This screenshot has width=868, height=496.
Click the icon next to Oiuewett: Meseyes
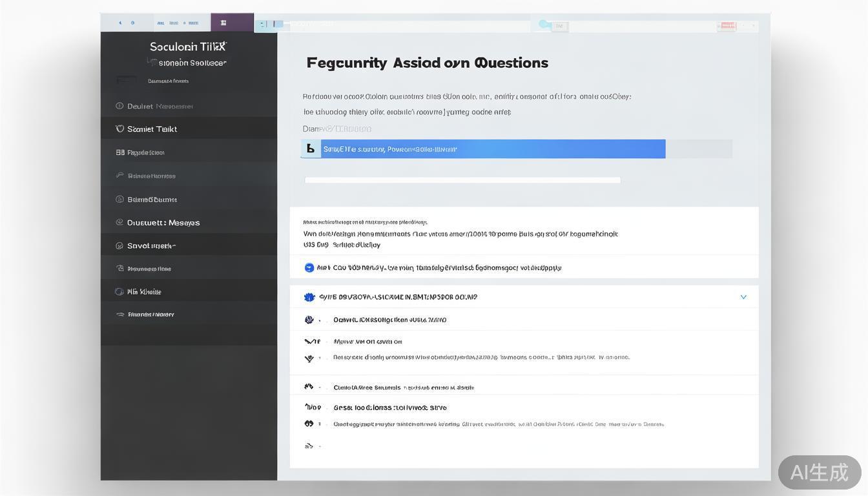[x=119, y=222]
